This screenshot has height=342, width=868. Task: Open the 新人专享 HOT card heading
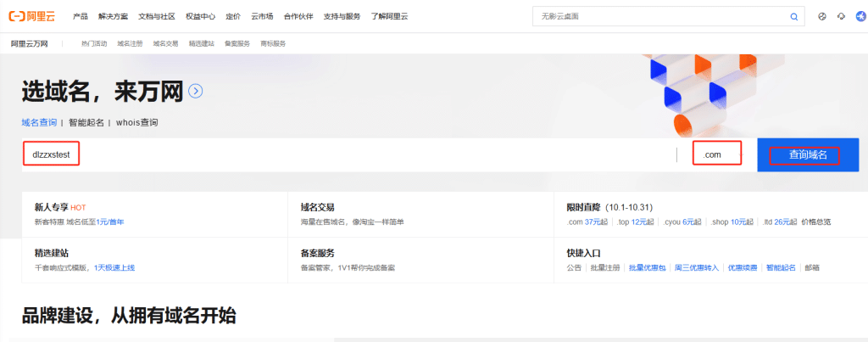60,207
